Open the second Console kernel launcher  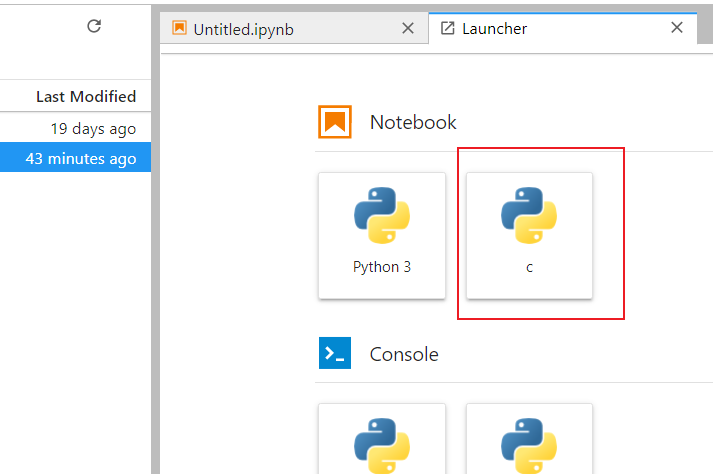click(529, 440)
